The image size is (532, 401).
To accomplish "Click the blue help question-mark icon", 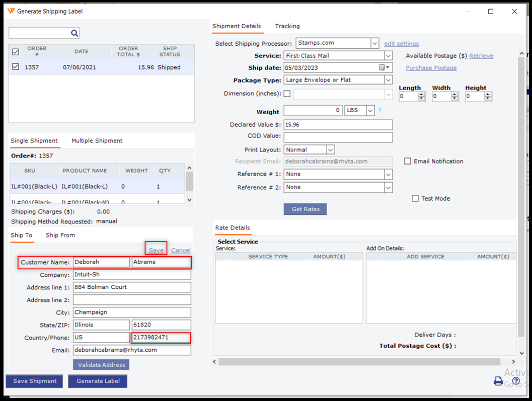I will [516, 381].
